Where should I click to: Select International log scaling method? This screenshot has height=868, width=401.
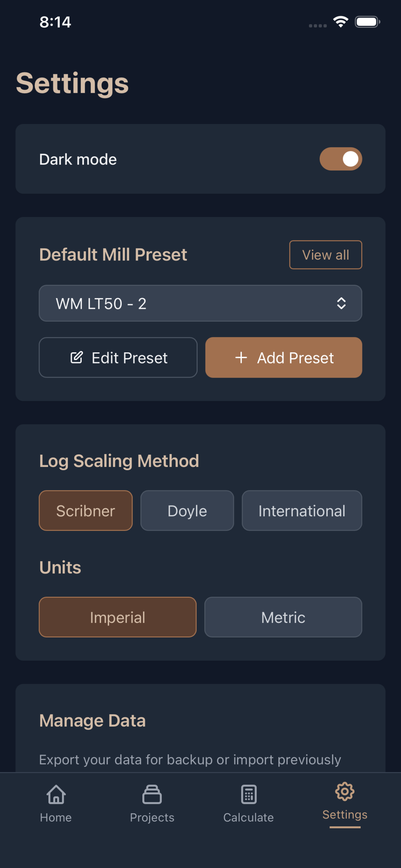[x=302, y=510]
